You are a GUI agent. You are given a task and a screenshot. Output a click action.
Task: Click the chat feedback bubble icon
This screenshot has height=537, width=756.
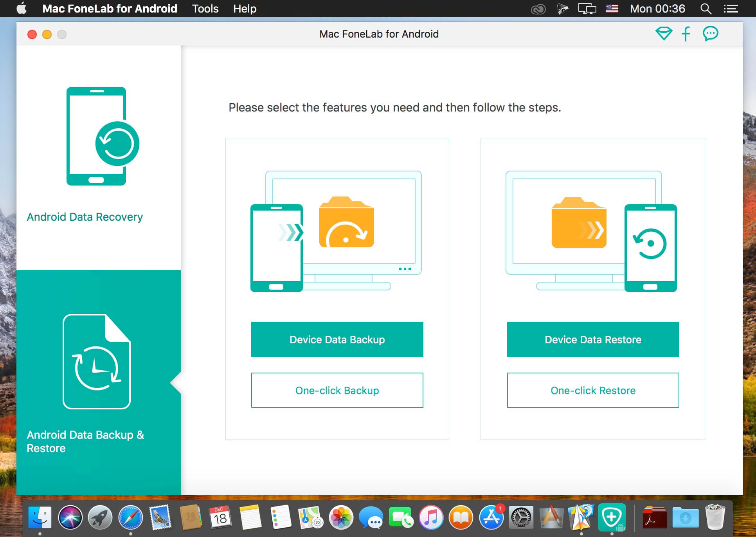[710, 34]
